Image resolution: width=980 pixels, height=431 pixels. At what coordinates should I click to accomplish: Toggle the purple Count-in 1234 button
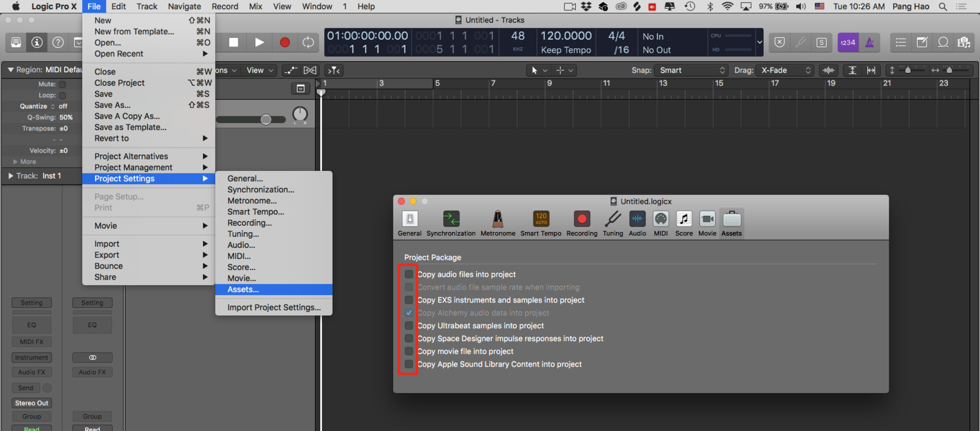coord(848,42)
